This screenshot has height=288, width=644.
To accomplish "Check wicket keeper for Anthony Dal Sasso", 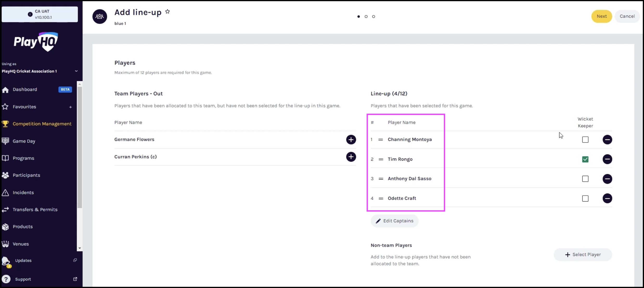I will click(x=585, y=179).
